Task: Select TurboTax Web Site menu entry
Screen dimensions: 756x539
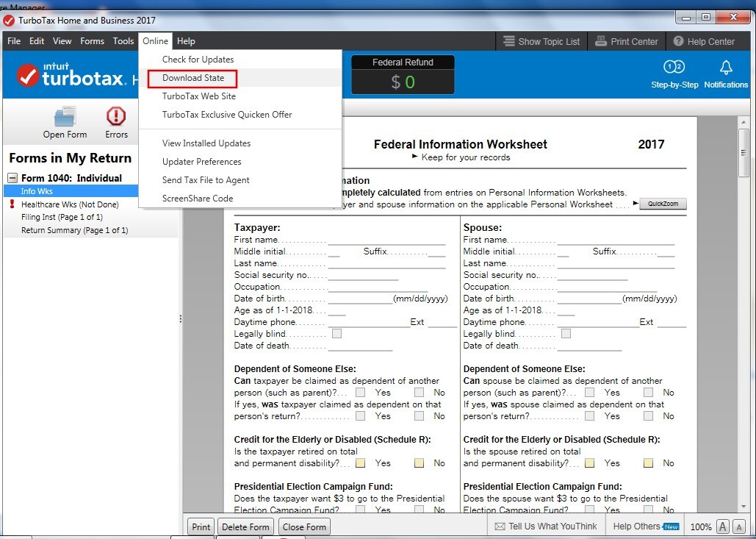Action: [x=240, y=96]
